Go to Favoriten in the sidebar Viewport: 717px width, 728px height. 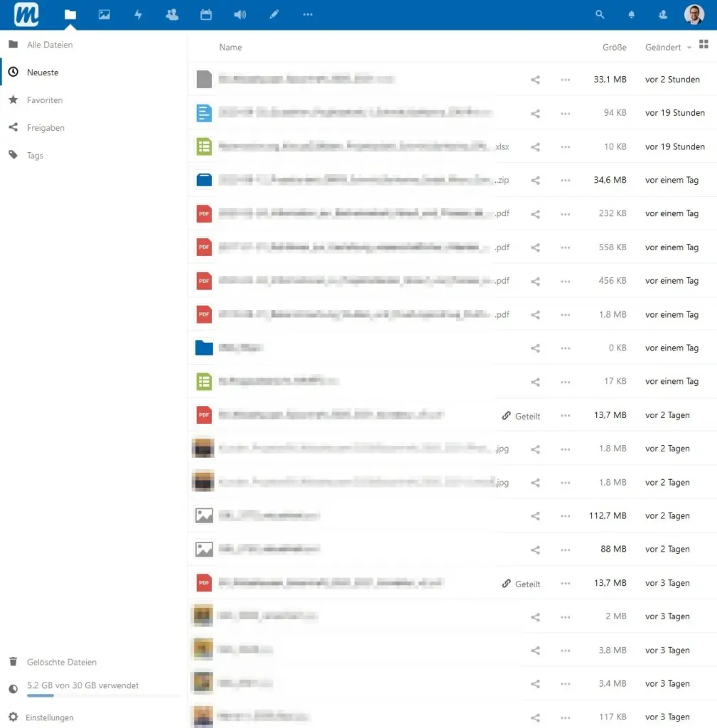pos(45,100)
